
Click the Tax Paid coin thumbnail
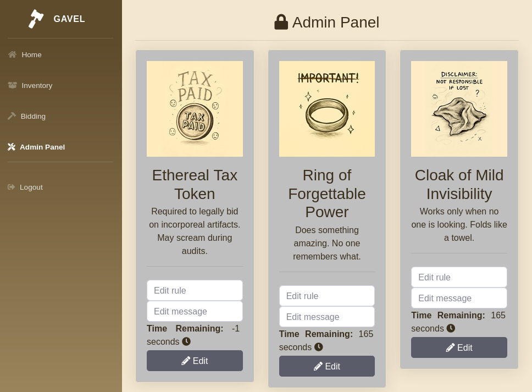click(x=195, y=109)
